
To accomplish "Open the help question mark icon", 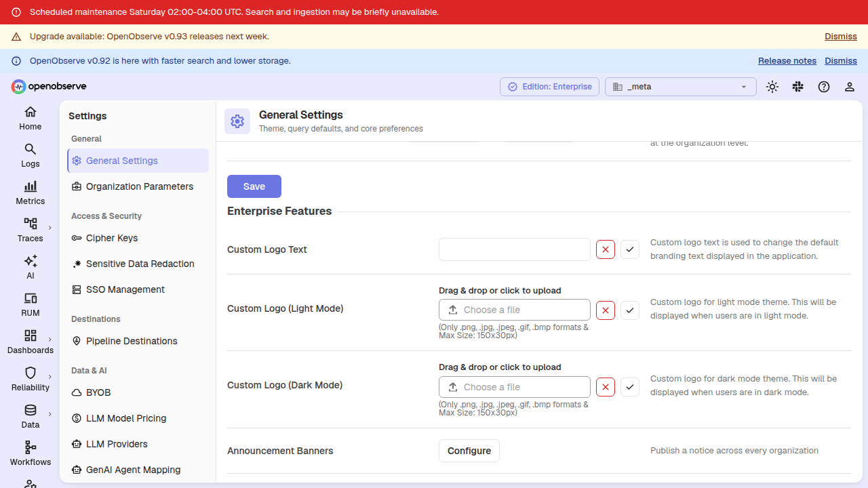I will (824, 87).
